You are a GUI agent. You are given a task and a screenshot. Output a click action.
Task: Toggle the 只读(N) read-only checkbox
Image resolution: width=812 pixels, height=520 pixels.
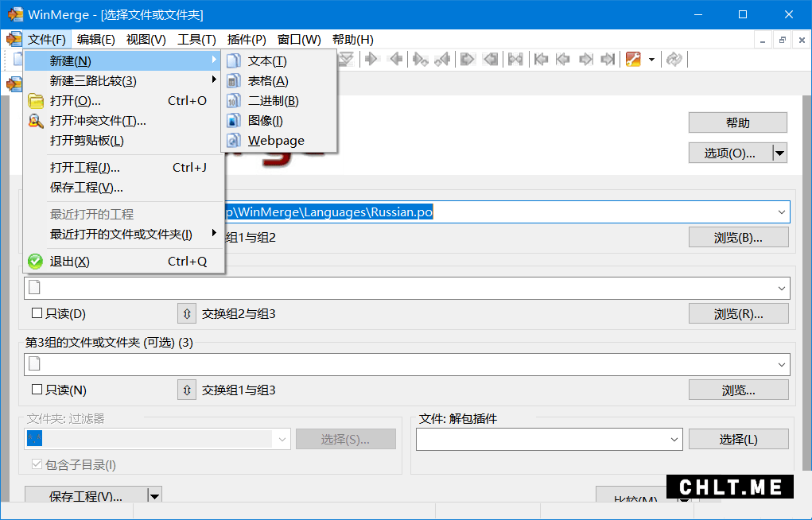pyautogui.click(x=37, y=390)
